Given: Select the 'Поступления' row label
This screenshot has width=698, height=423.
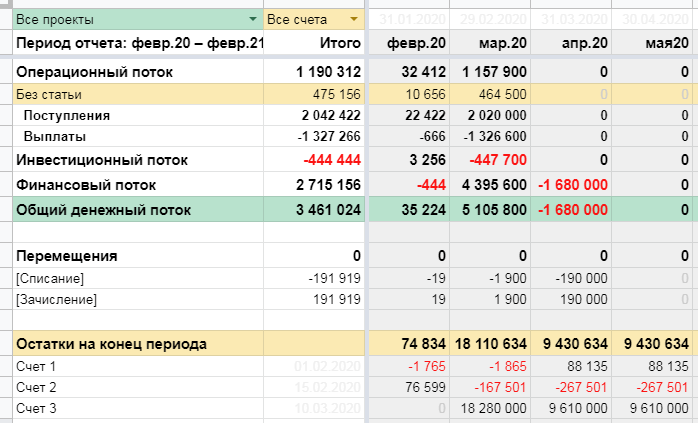Looking at the screenshot, I should coord(67,116).
